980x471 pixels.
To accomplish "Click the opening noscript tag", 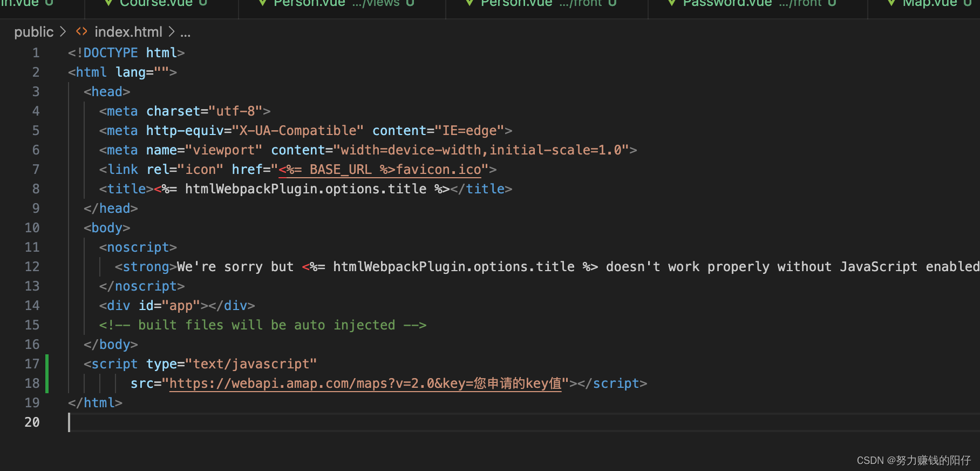I will tap(138, 247).
